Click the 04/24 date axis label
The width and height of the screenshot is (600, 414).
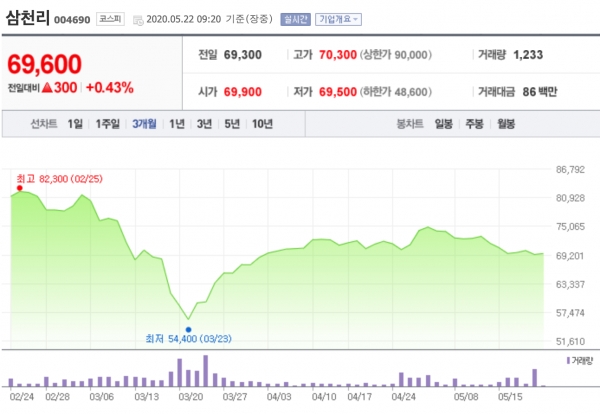pyautogui.click(x=403, y=397)
